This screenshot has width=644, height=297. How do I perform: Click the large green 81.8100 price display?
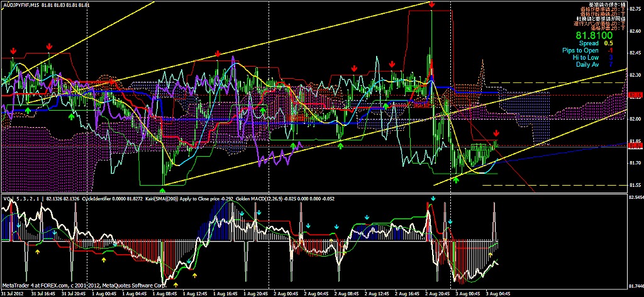pos(594,36)
